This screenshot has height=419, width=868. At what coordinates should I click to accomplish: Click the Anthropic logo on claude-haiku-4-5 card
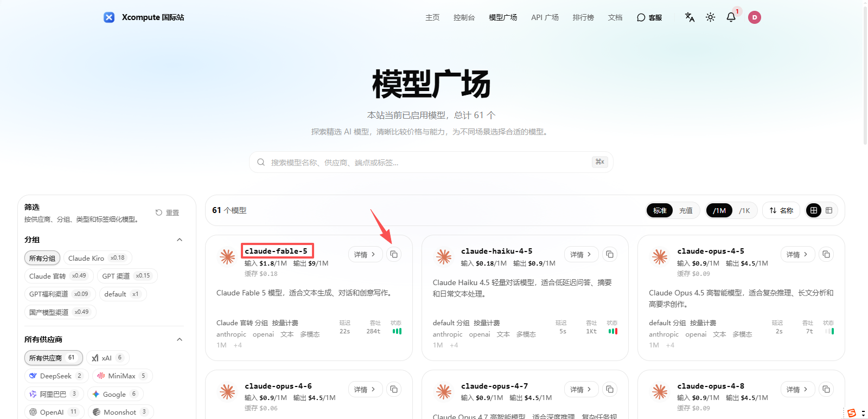click(444, 256)
